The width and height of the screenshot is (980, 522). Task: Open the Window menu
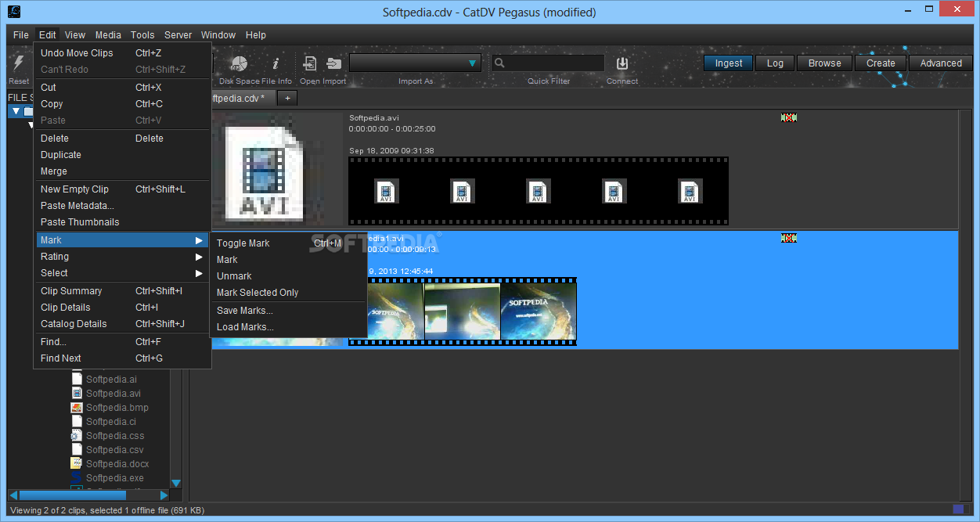pyautogui.click(x=218, y=35)
